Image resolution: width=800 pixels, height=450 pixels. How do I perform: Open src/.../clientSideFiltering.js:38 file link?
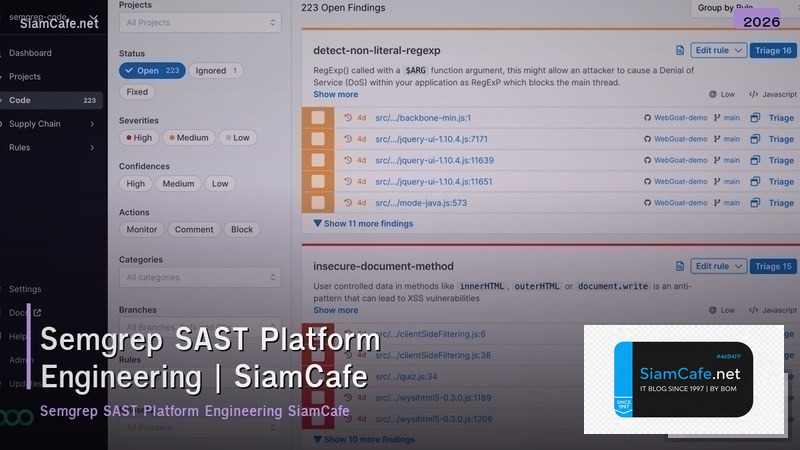(x=433, y=355)
